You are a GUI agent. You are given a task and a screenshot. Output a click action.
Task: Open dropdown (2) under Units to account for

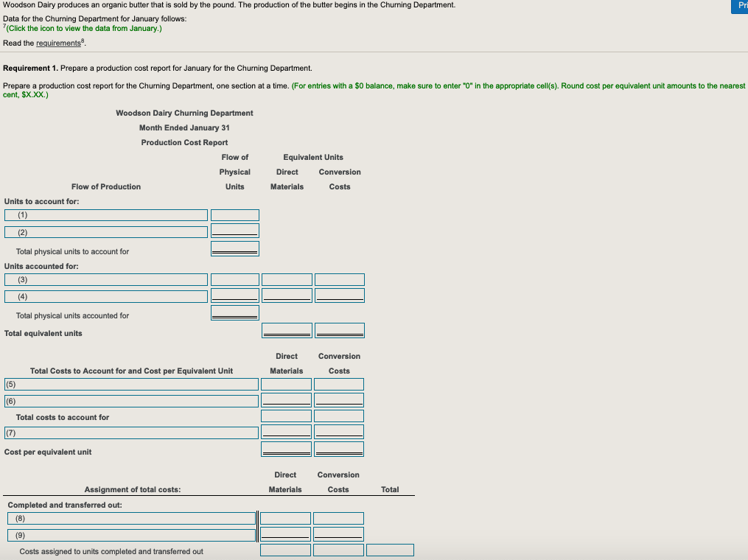[x=105, y=231]
